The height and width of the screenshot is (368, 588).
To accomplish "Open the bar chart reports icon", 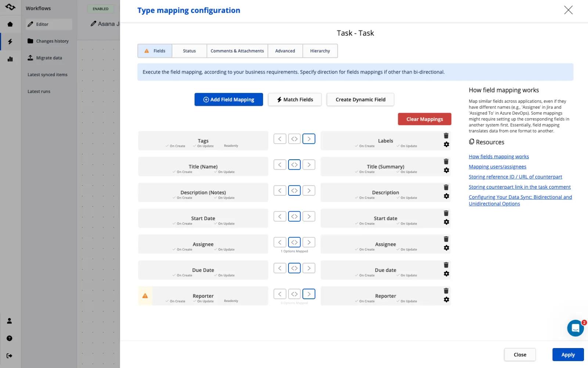I will coord(10,59).
